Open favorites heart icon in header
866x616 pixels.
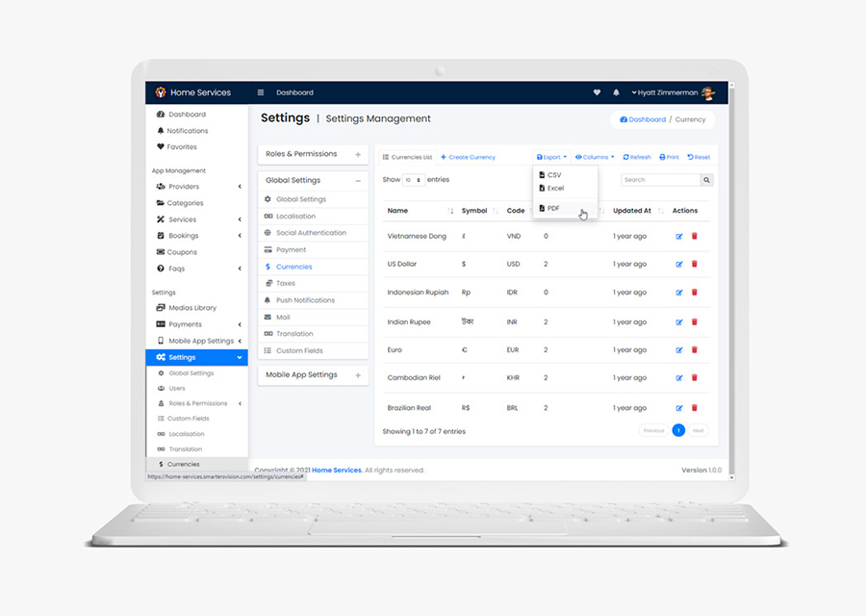tap(597, 92)
